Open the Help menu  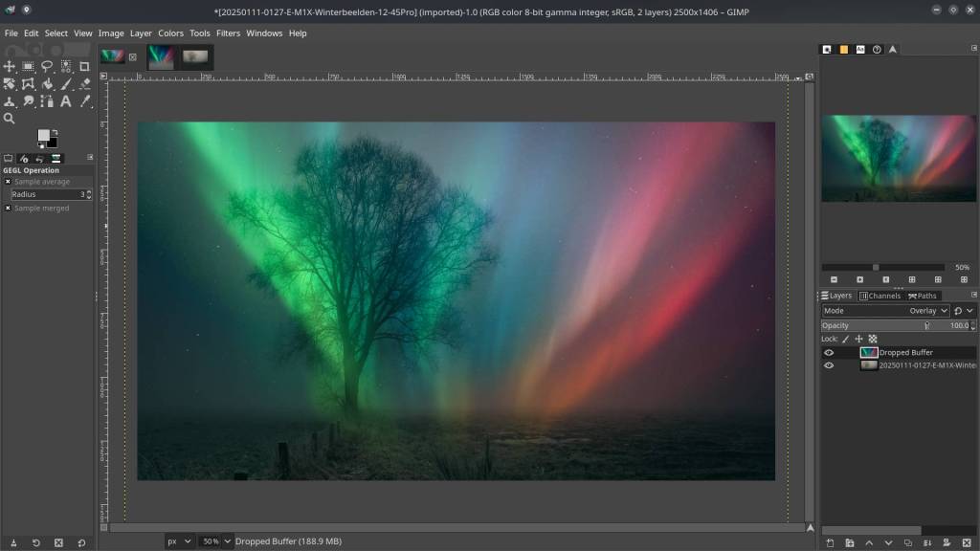click(x=298, y=33)
